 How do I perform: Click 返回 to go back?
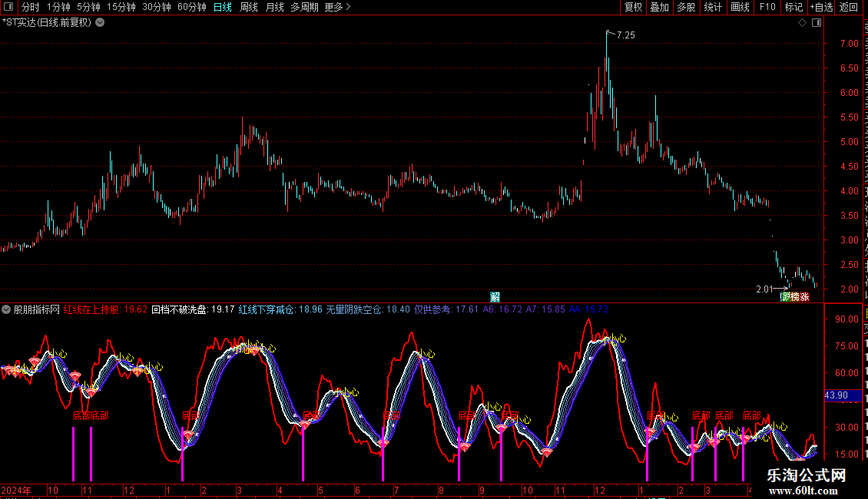point(849,7)
